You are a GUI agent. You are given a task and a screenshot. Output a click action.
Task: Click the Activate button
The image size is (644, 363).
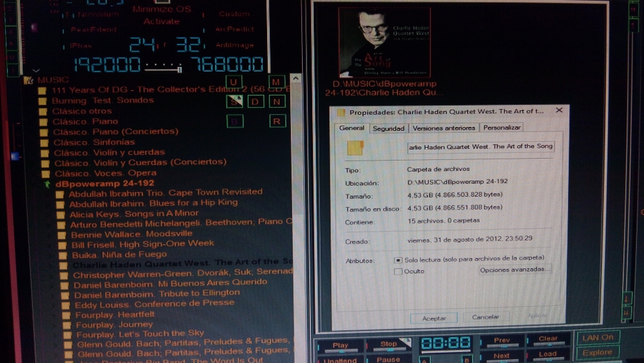coord(162,21)
